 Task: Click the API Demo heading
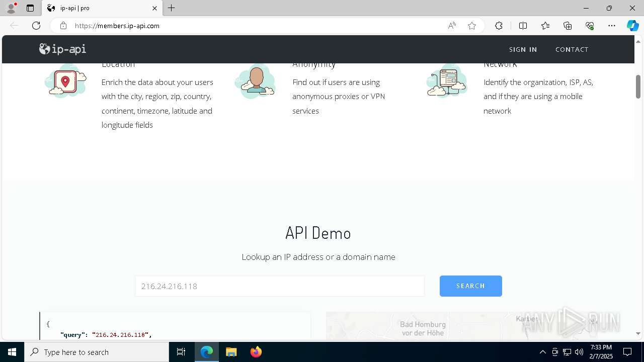click(x=318, y=233)
